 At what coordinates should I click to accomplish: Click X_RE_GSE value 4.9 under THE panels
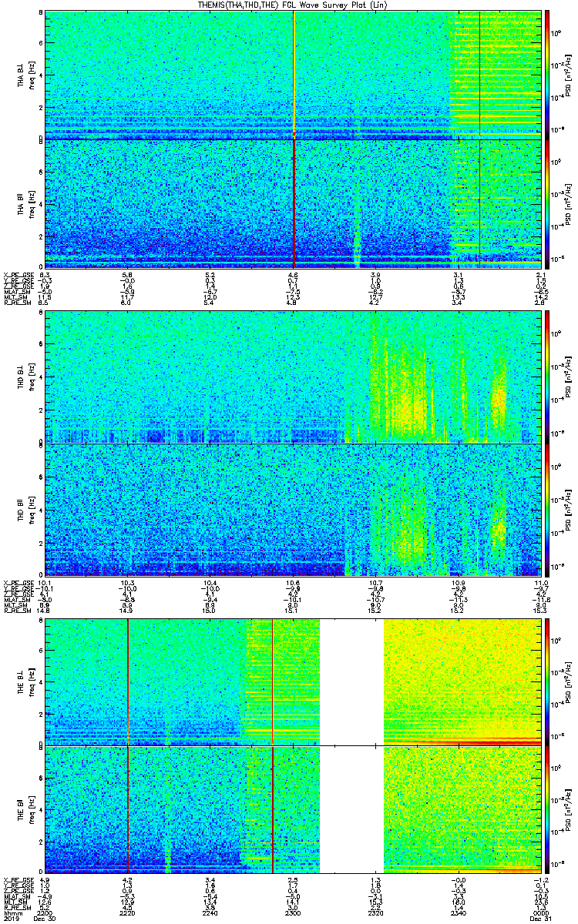tap(45, 879)
